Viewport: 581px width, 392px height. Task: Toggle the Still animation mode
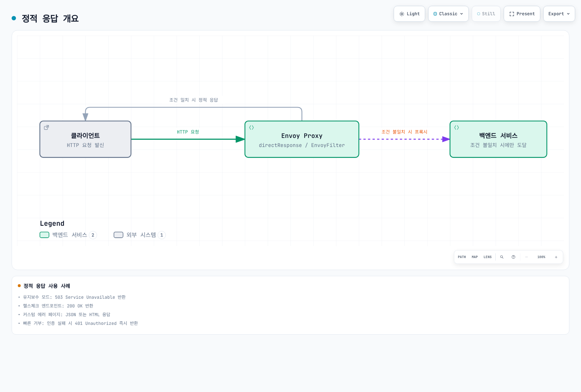[x=486, y=14]
